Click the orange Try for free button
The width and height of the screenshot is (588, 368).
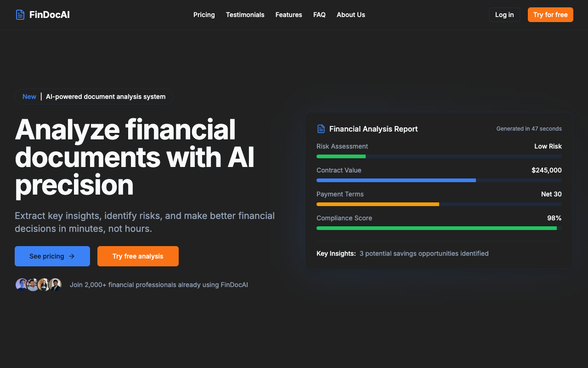550,15
